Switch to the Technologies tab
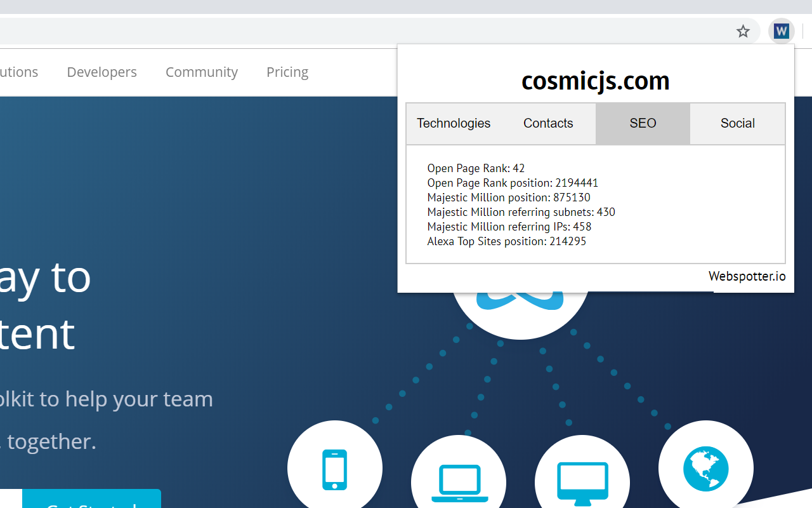The width and height of the screenshot is (812, 508). click(454, 124)
